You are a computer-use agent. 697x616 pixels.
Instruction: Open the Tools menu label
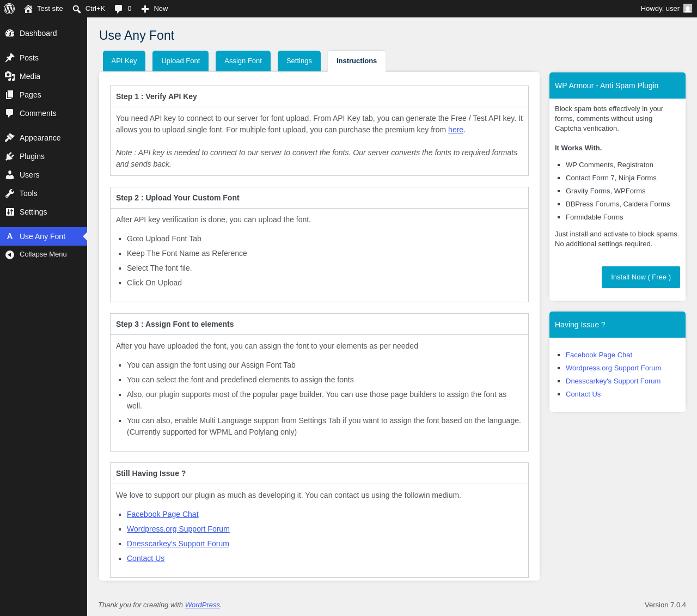click(x=28, y=193)
